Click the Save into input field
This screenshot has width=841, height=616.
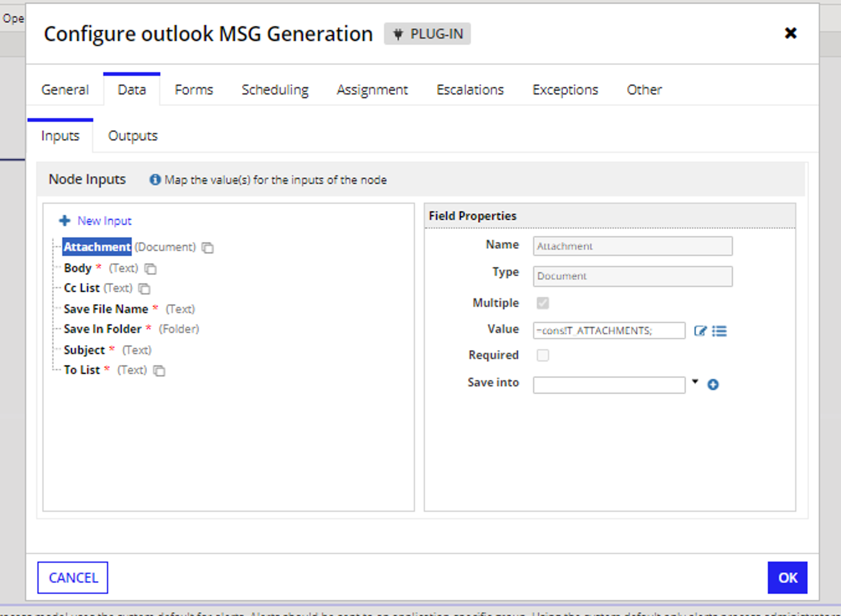[x=609, y=385]
